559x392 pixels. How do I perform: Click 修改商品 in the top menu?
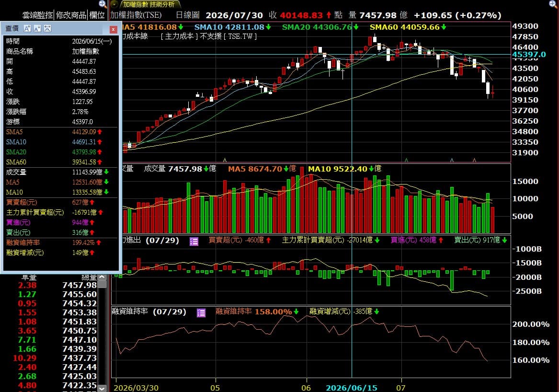[x=71, y=15]
